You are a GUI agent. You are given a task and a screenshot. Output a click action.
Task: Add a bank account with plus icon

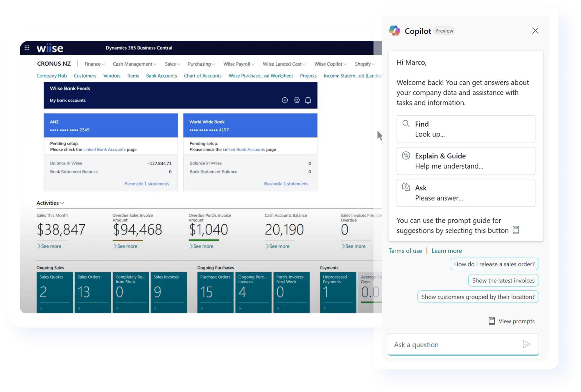point(285,100)
